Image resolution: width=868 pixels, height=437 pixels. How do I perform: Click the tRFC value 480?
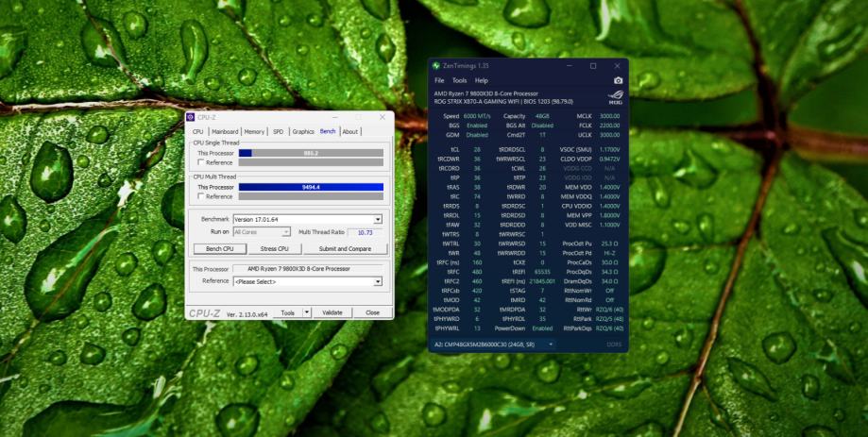(477, 272)
